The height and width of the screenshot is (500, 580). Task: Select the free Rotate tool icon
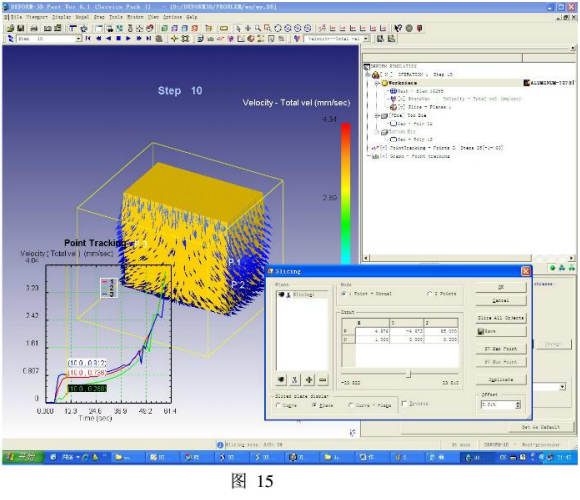tap(277, 28)
